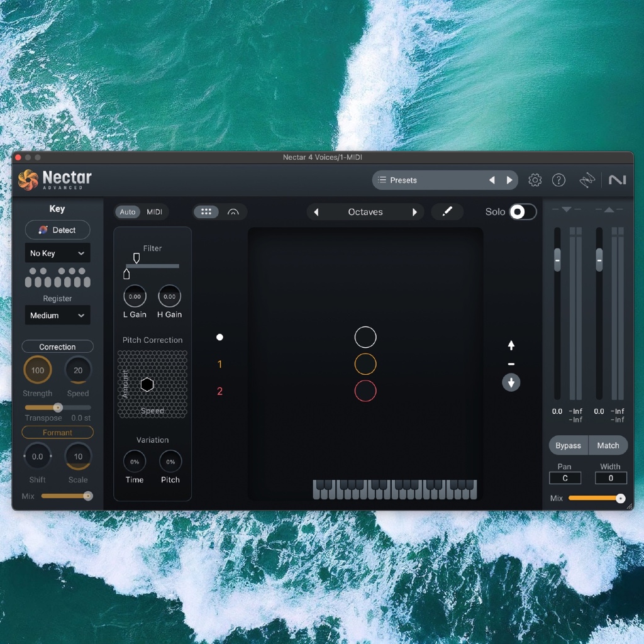Open the No Key dropdown

(57, 253)
